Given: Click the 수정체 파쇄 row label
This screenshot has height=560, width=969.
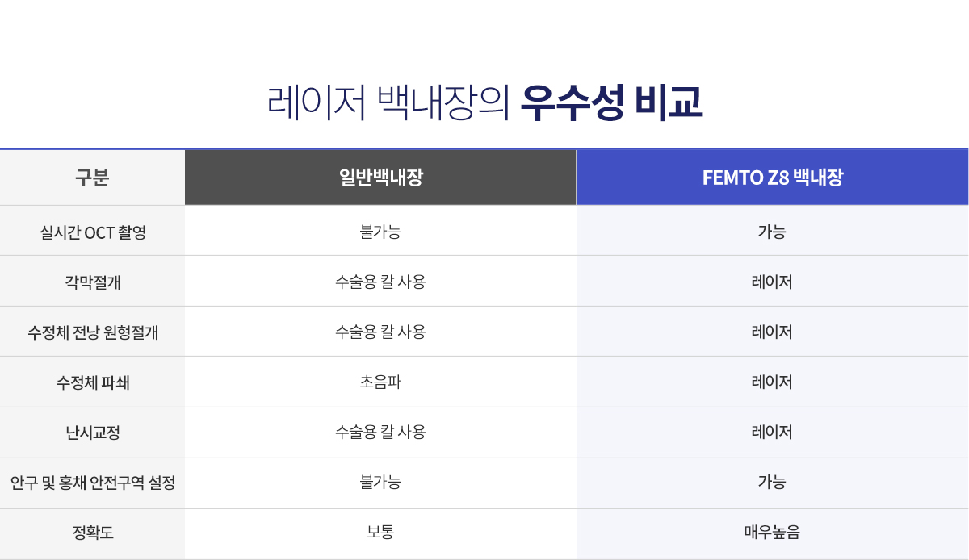Looking at the screenshot, I should pos(92,382).
